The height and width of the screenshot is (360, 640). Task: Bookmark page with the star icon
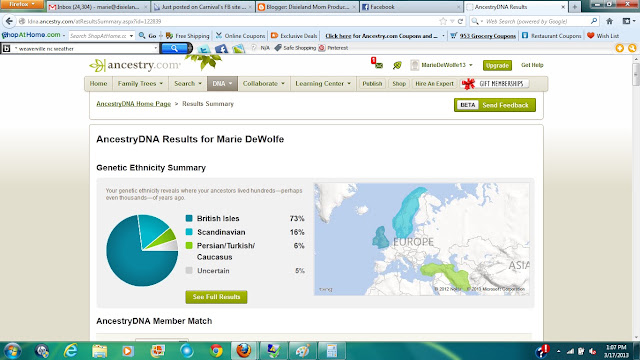pyautogui.click(x=443, y=21)
